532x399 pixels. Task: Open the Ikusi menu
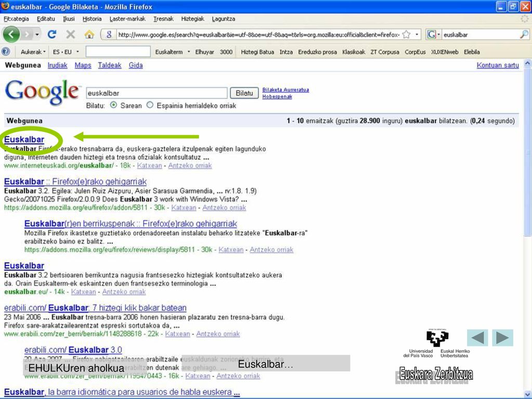point(69,19)
